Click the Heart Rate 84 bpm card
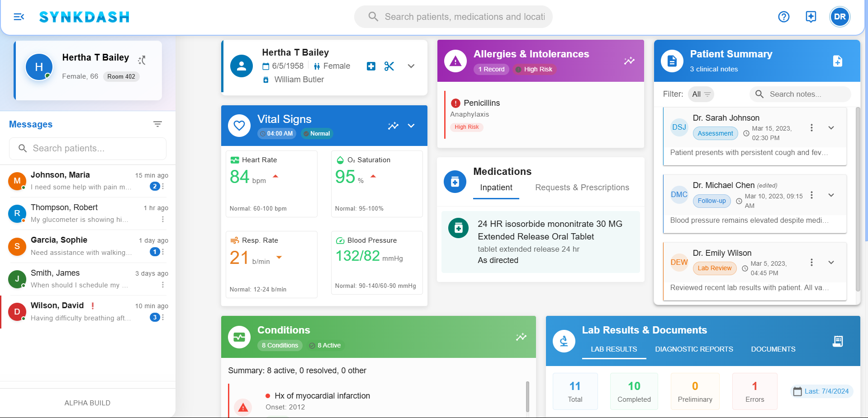This screenshot has height=418, width=868. click(x=271, y=184)
